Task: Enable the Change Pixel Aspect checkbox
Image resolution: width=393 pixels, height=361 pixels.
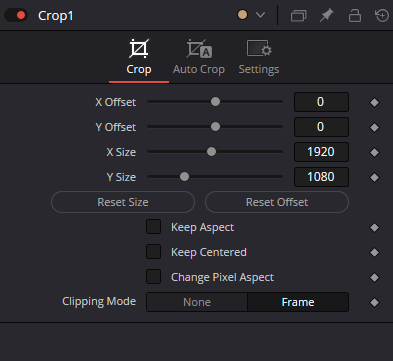Action: pos(153,277)
